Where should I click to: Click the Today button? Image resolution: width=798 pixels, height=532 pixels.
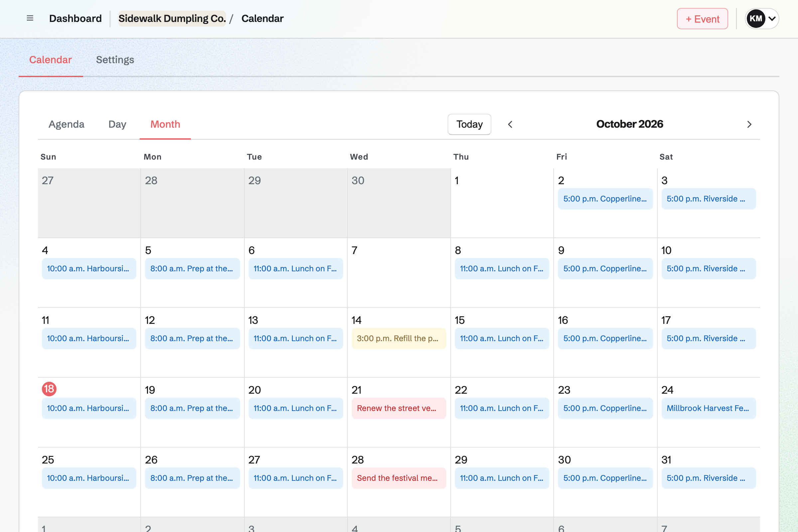[469, 124]
